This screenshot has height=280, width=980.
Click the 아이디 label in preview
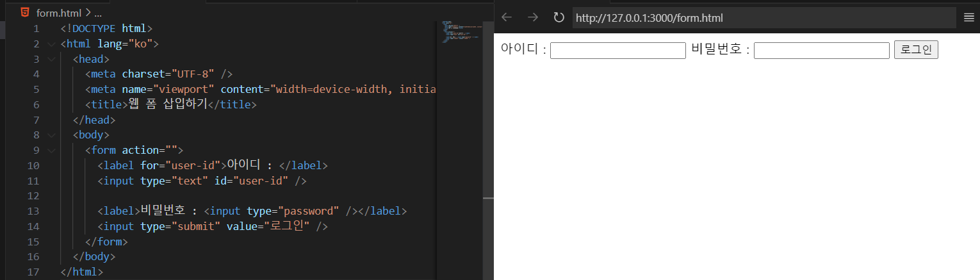523,50
